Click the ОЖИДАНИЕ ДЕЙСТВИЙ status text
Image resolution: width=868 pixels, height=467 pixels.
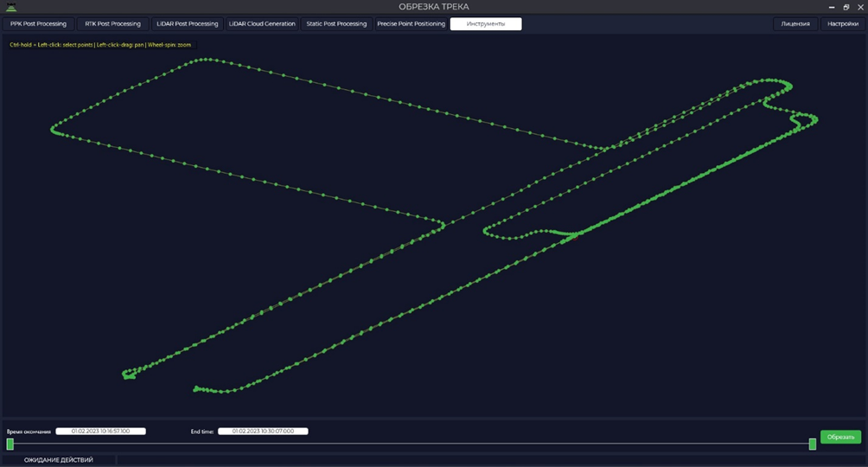tap(59, 460)
